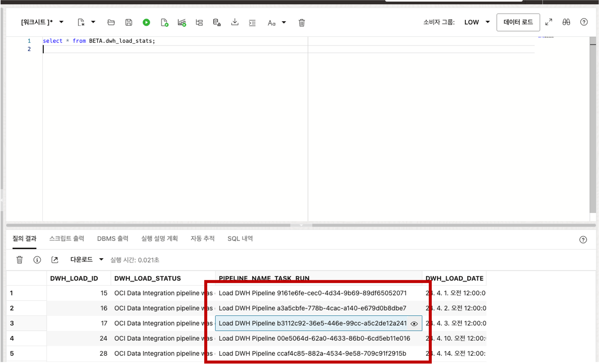The width and height of the screenshot is (599, 364).
Task: Delete the query results with the results trash icon
Action: point(19,260)
